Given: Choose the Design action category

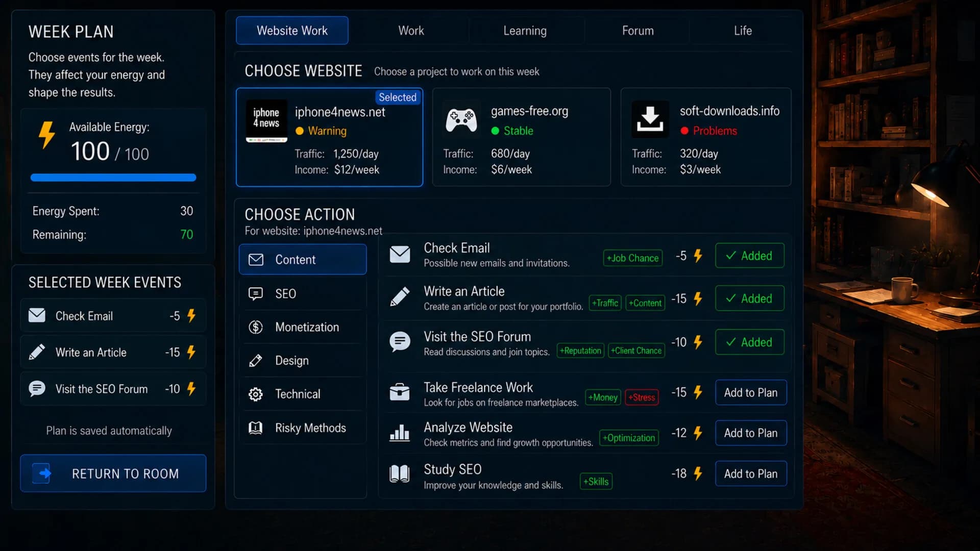Looking at the screenshot, I should pyautogui.click(x=303, y=361).
